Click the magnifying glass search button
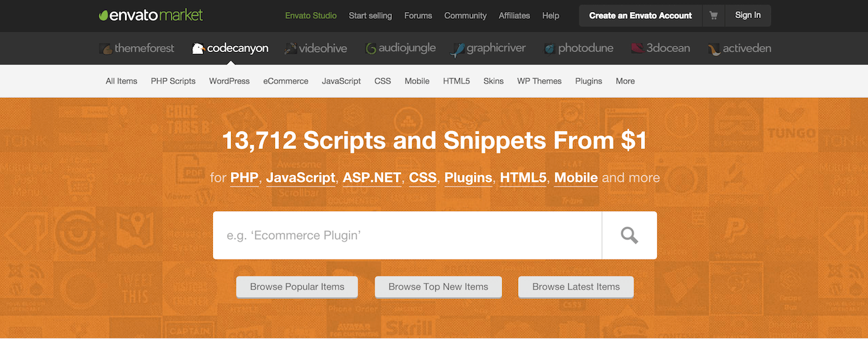868x339 pixels. 629,236
